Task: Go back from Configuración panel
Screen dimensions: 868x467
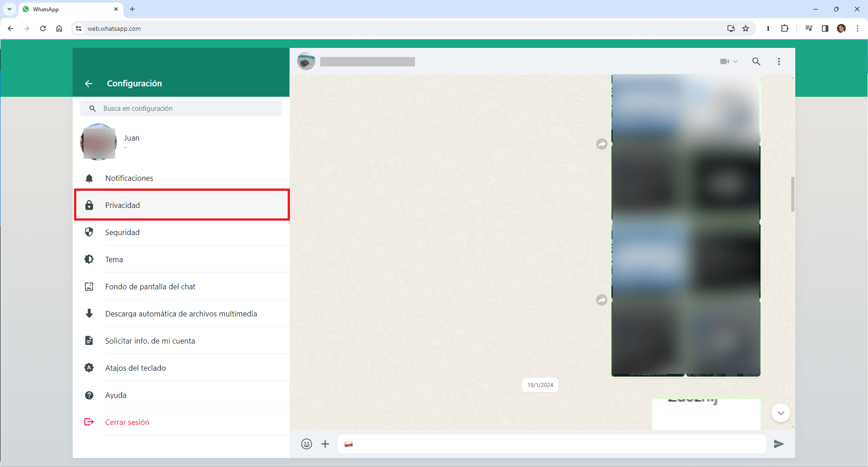Action: click(x=89, y=84)
